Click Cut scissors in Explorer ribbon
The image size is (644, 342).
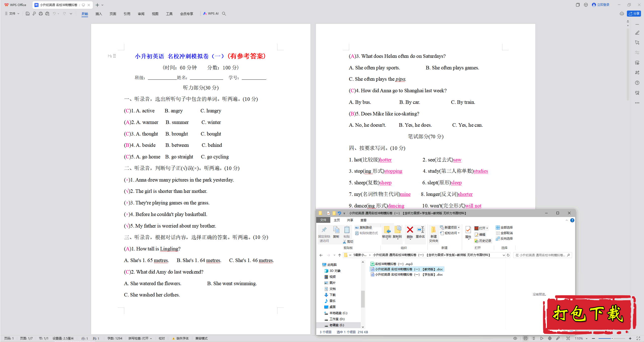(x=348, y=242)
